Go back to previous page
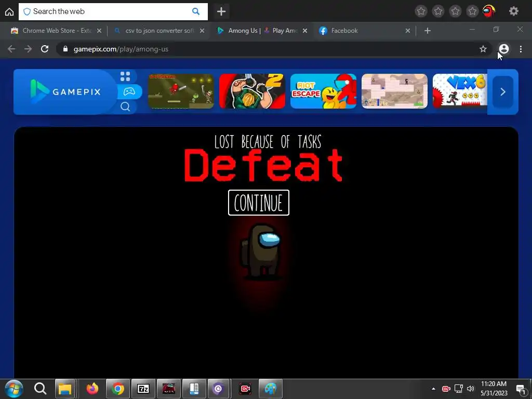 coord(11,49)
